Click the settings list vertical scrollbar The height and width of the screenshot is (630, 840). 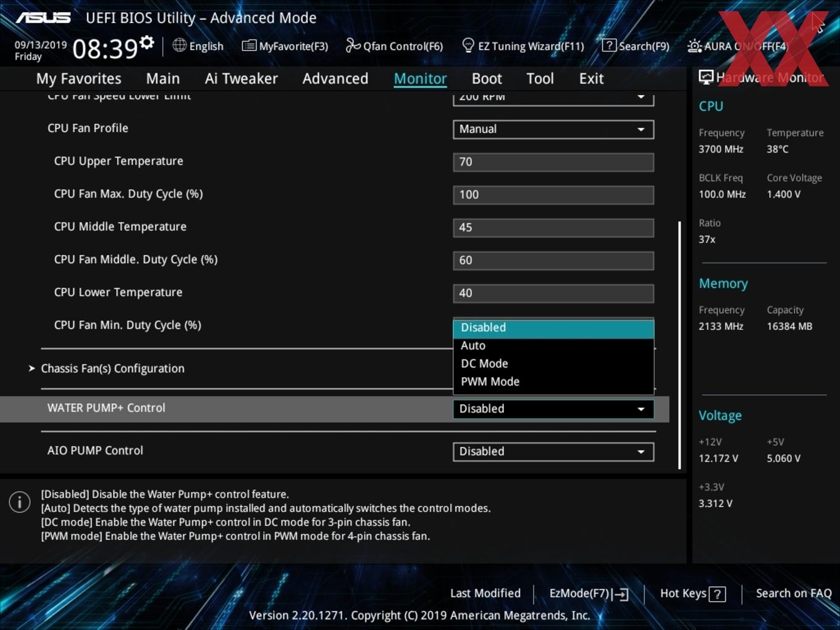coord(679,345)
